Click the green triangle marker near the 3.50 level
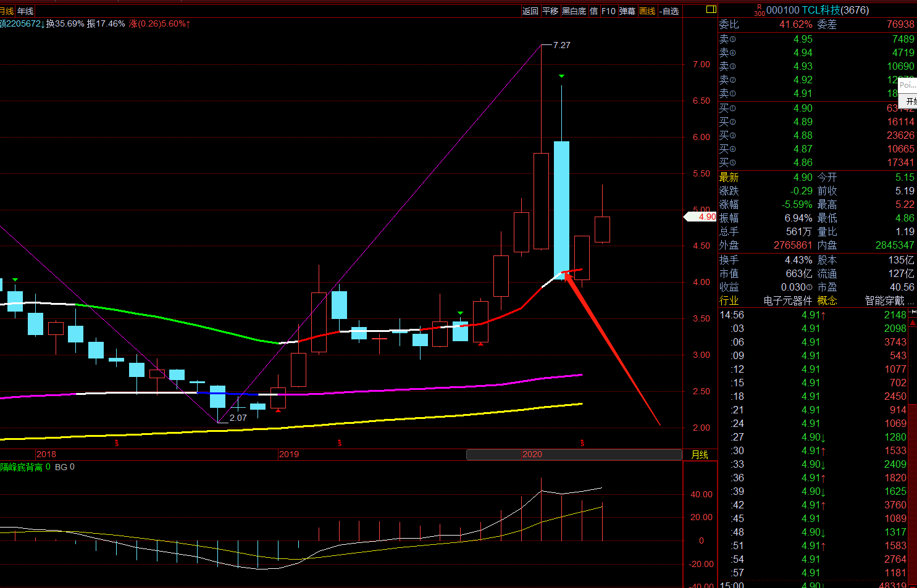Screen dimensions: 917x588 (x=460, y=313)
